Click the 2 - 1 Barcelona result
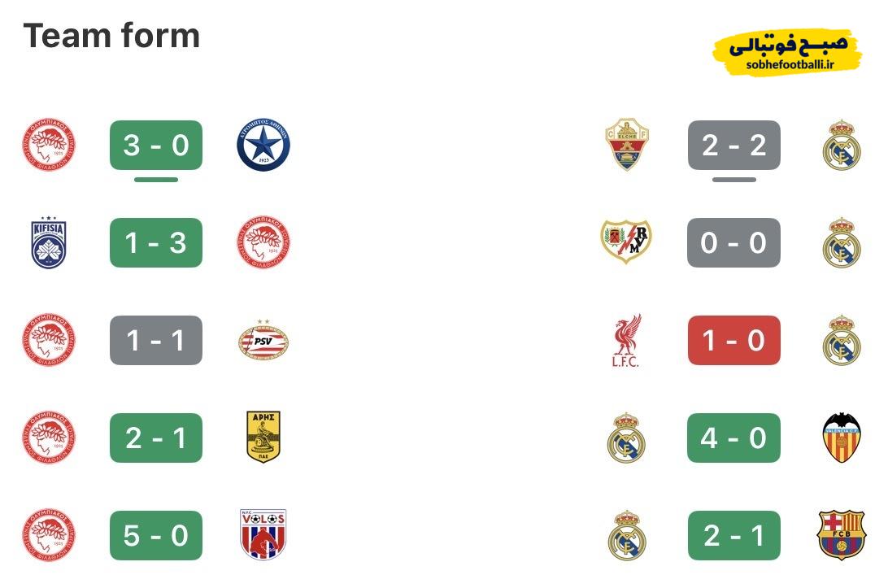 tap(733, 535)
